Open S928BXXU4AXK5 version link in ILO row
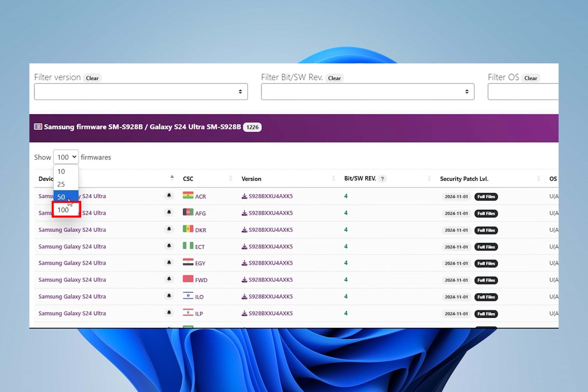Image resolution: width=588 pixels, height=392 pixels. [270, 296]
